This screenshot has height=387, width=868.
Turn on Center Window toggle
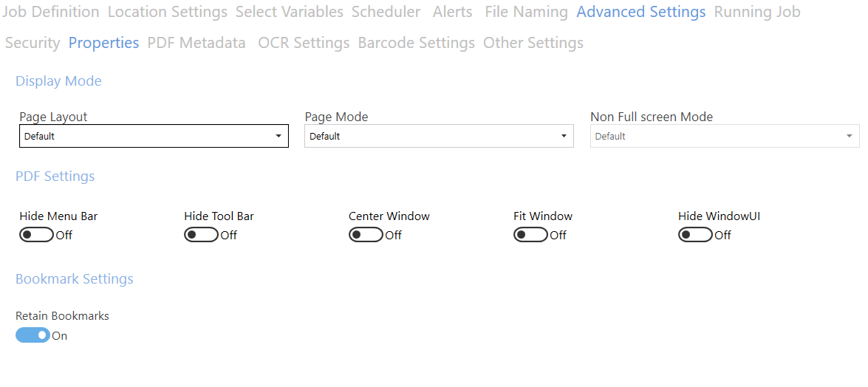[366, 235]
